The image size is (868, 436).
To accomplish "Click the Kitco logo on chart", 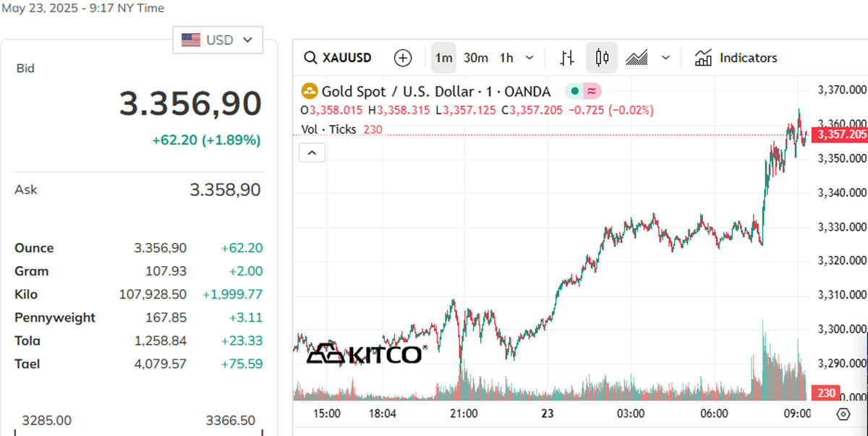I will pos(365,354).
